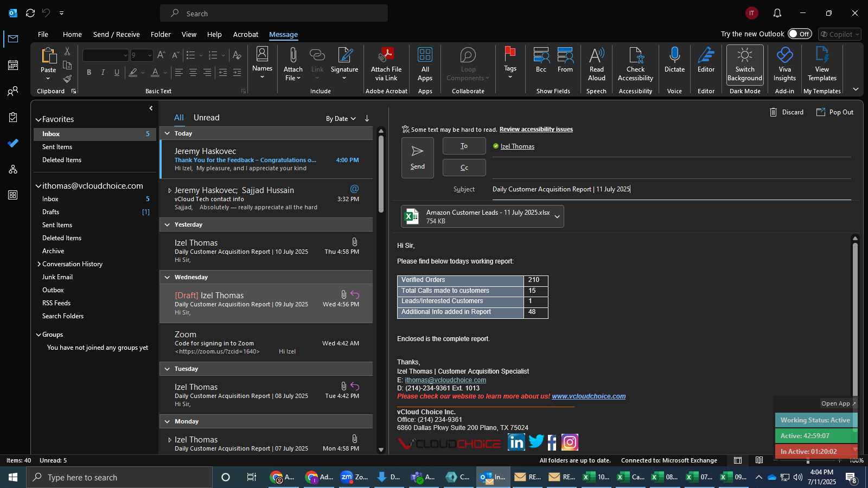868x488 pixels.
Task: Open Calendar in the left sidebar
Action: tap(13, 65)
